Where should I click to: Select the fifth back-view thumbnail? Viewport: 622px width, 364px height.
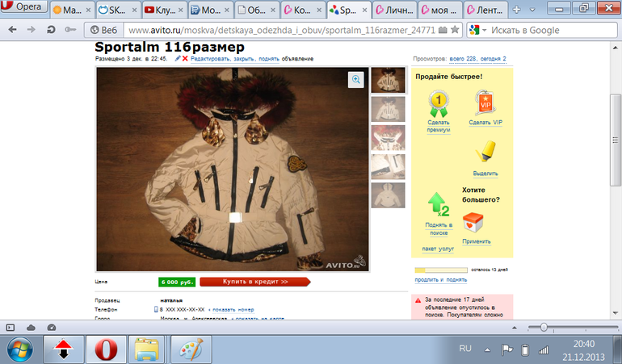pos(389,195)
